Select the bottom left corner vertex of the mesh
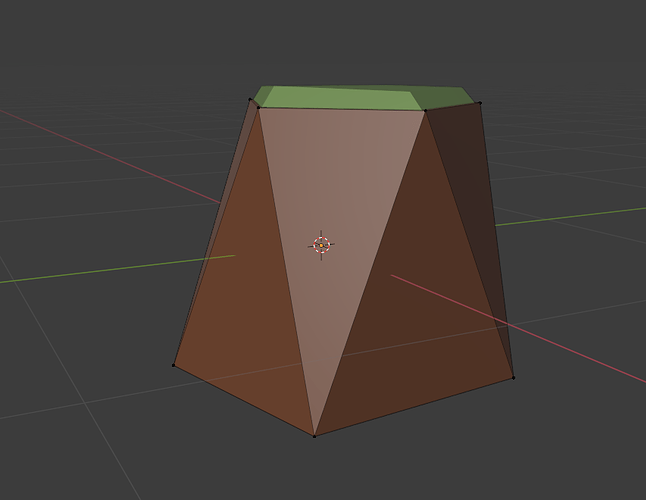The width and height of the screenshot is (646, 500). click(x=173, y=365)
